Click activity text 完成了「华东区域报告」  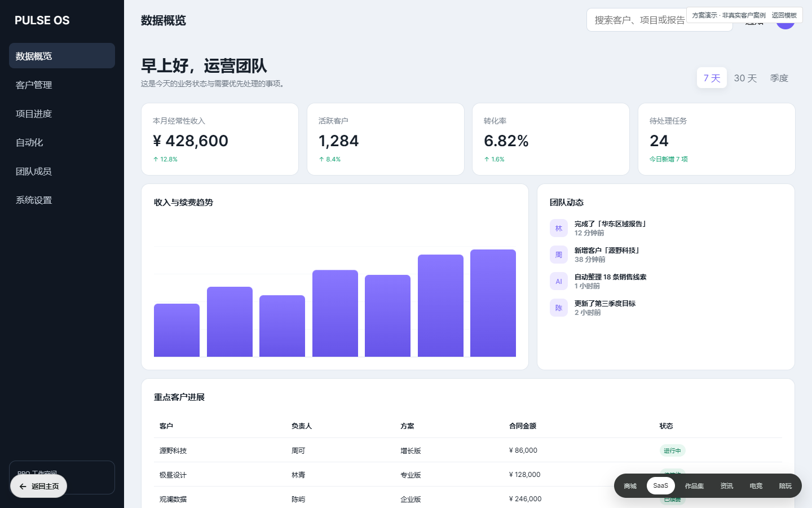pyautogui.click(x=611, y=224)
